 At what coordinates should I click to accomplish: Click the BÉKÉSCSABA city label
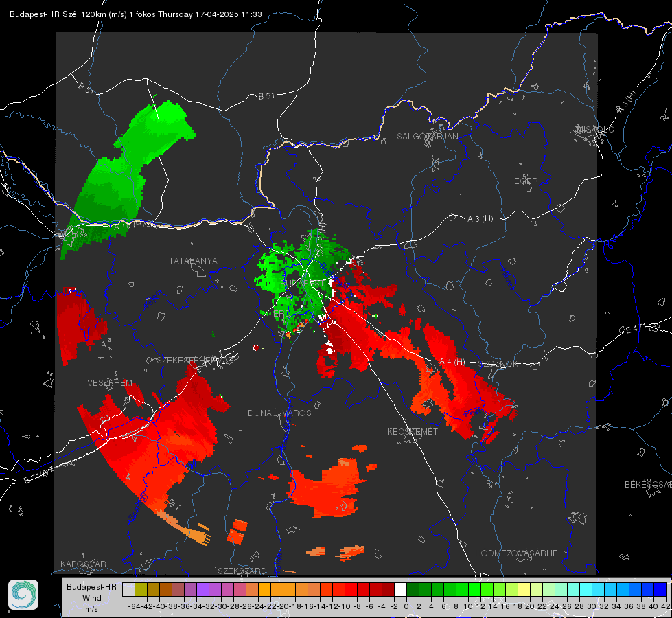[x=647, y=485]
